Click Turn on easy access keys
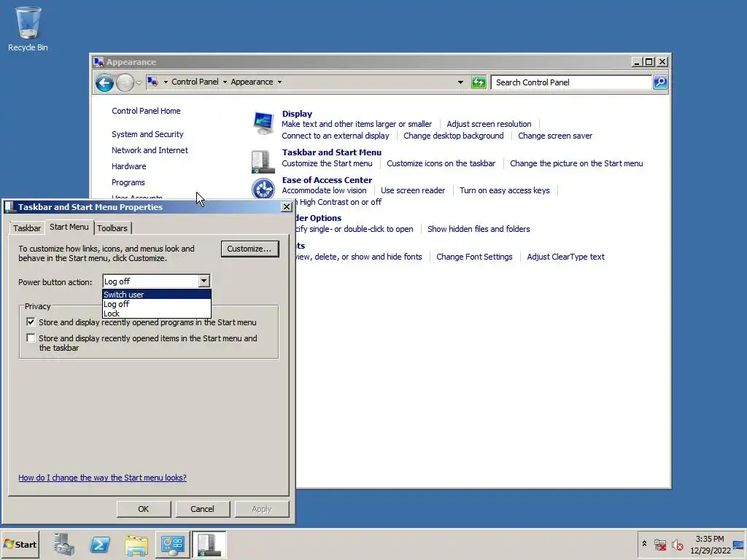This screenshot has height=560, width=747. pos(505,190)
